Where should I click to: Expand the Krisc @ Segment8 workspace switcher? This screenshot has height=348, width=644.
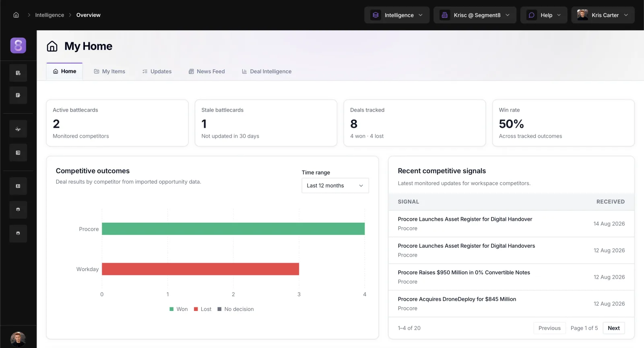(x=475, y=15)
